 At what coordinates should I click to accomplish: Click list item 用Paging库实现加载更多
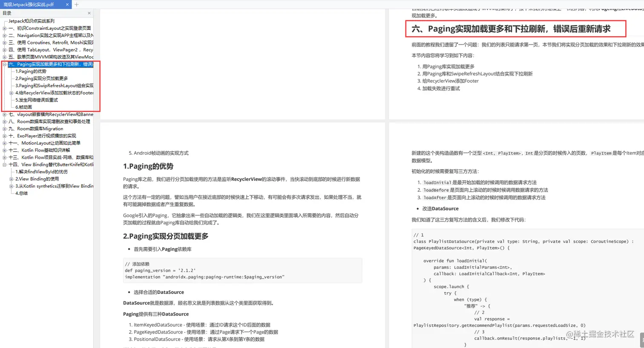coord(448,67)
